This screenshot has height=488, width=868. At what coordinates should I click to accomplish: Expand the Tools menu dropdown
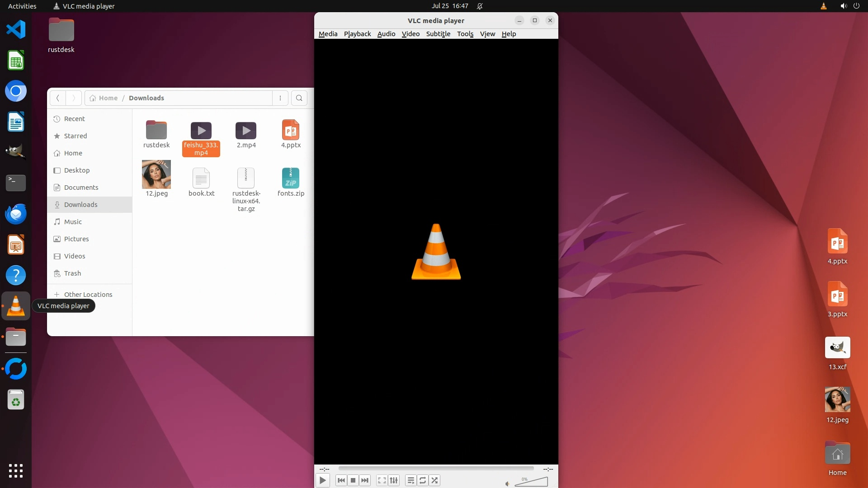(x=465, y=34)
